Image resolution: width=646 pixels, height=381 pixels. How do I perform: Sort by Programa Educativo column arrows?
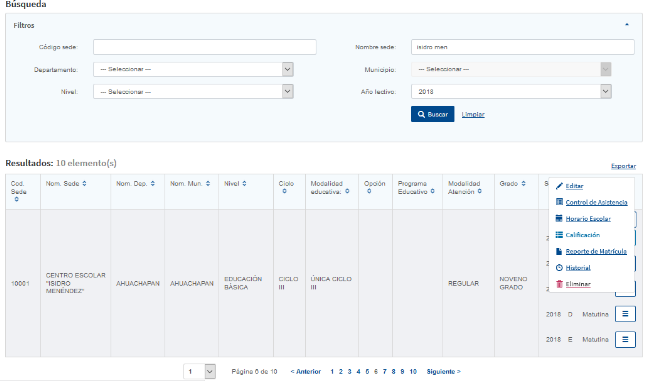(433, 192)
